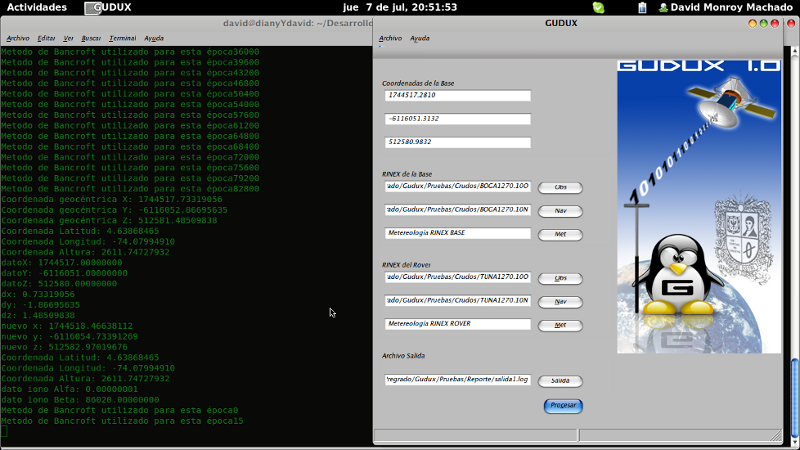Click terminal line 'nuevo z: 512582.97019676'
The image size is (800, 450).
point(64,347)
